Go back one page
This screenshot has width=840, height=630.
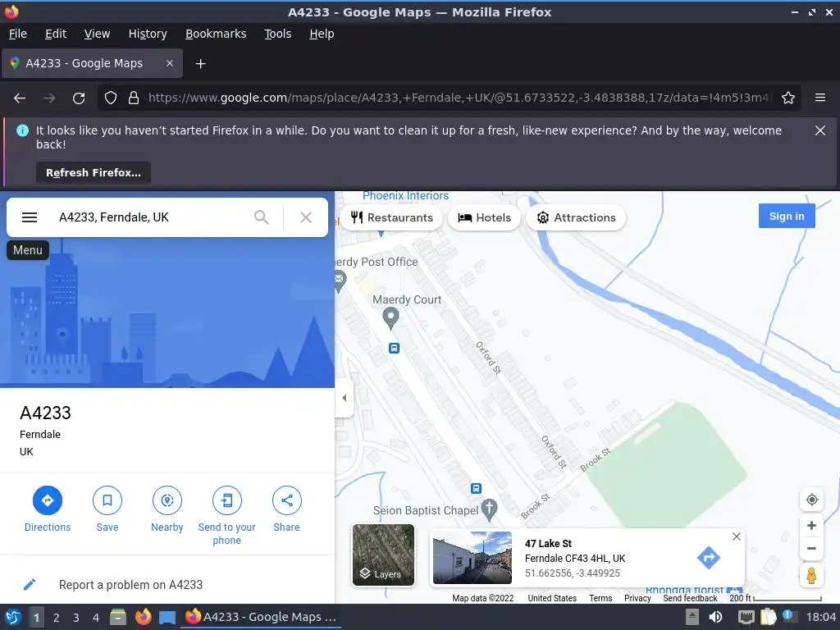pos(20,98)
